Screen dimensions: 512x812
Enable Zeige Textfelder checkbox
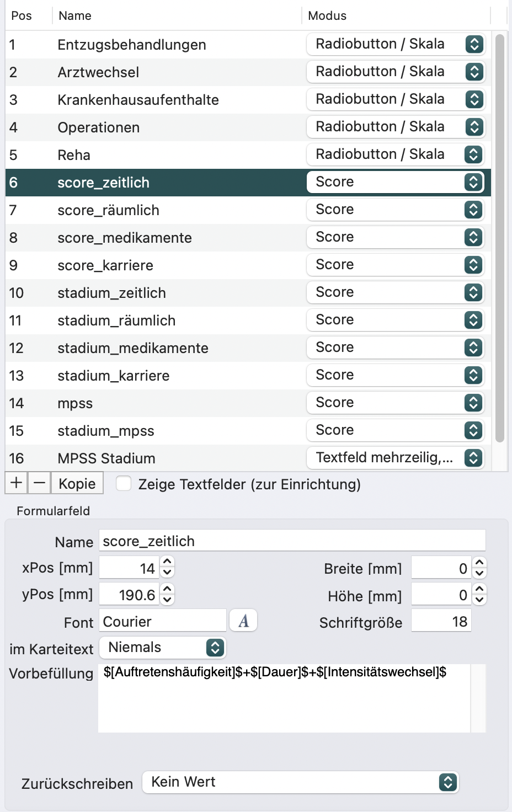click(x=124, y=484)
